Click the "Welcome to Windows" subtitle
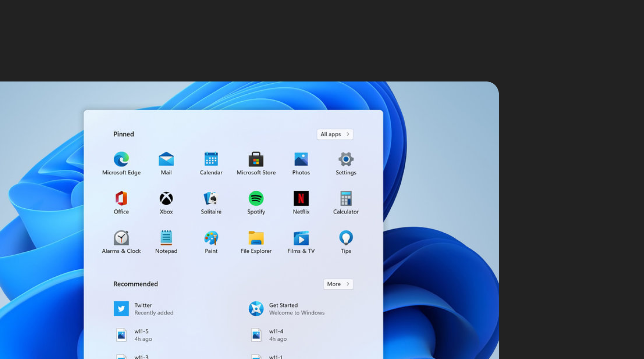Screen dimensions: 644x359 (297, 313)
